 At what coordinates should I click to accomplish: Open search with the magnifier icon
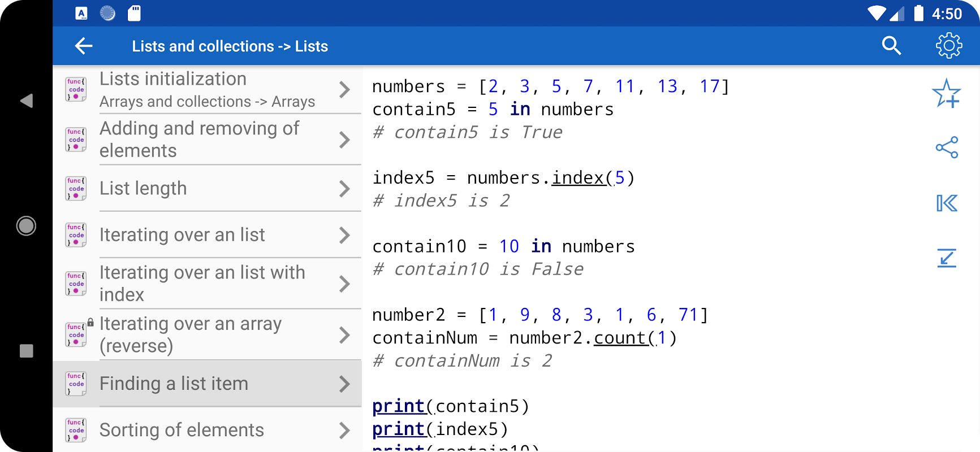tap(891, 46)
